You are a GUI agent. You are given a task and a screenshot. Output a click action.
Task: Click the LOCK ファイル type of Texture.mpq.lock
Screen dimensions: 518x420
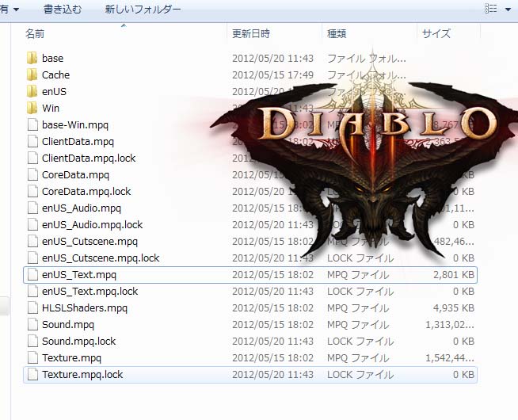pyautogui.click(x=360, y=374)
